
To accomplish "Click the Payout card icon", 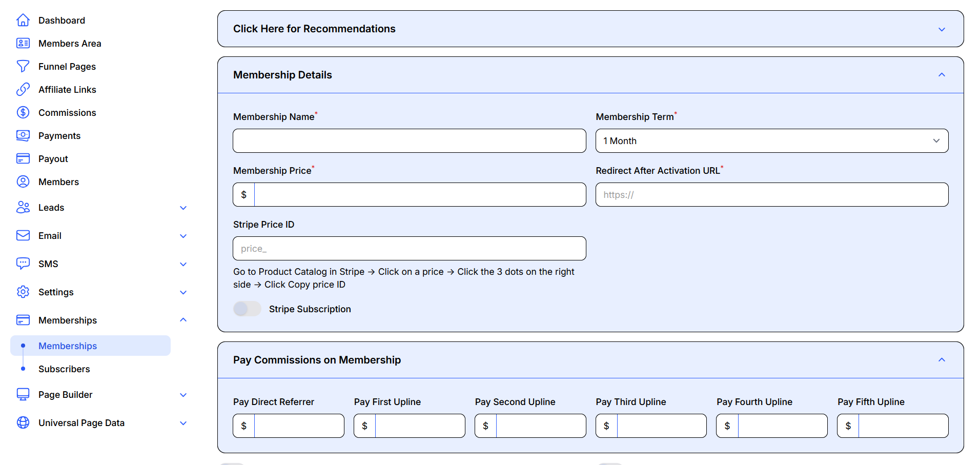I will (23, 159).
